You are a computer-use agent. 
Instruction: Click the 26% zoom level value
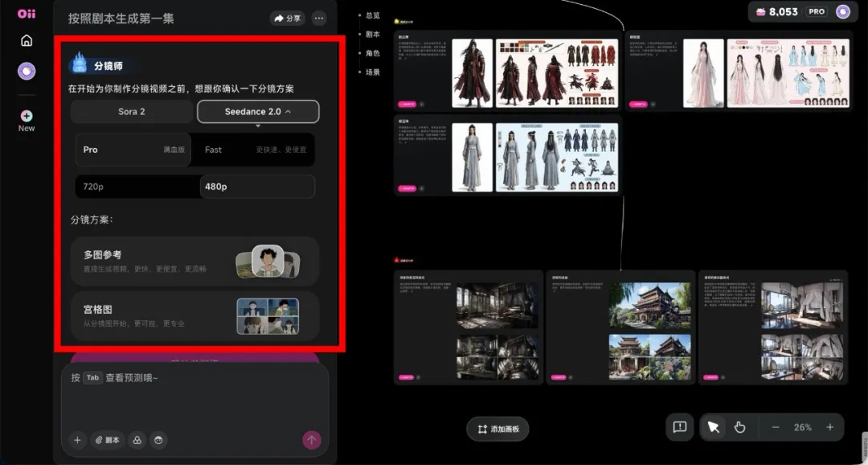(x=803, y=427)
